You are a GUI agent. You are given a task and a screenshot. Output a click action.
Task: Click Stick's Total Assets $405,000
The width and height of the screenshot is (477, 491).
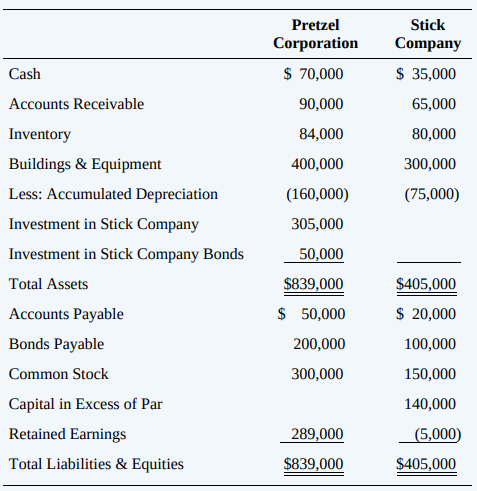pyautogui.click(x=426, y=284)
